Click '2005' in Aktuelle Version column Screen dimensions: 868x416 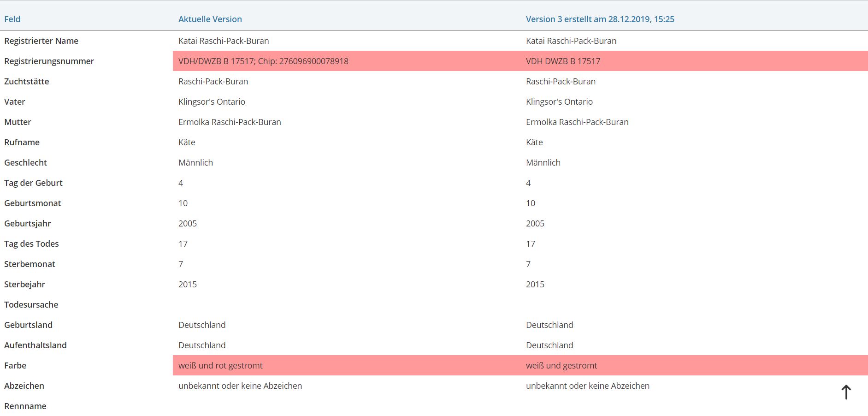point(188,223)
